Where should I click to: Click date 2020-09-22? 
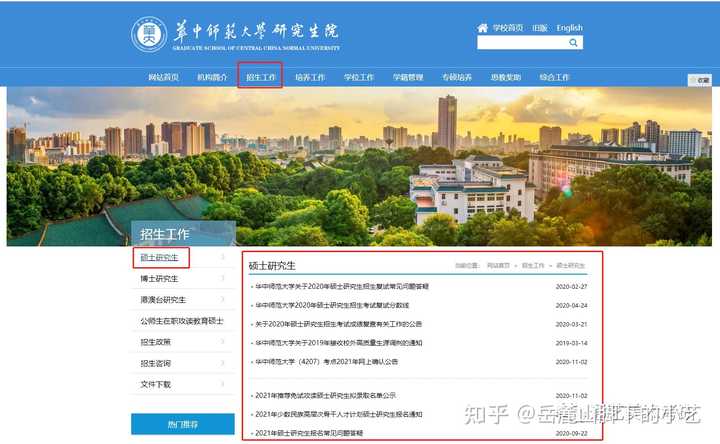(x=571, y=433)
